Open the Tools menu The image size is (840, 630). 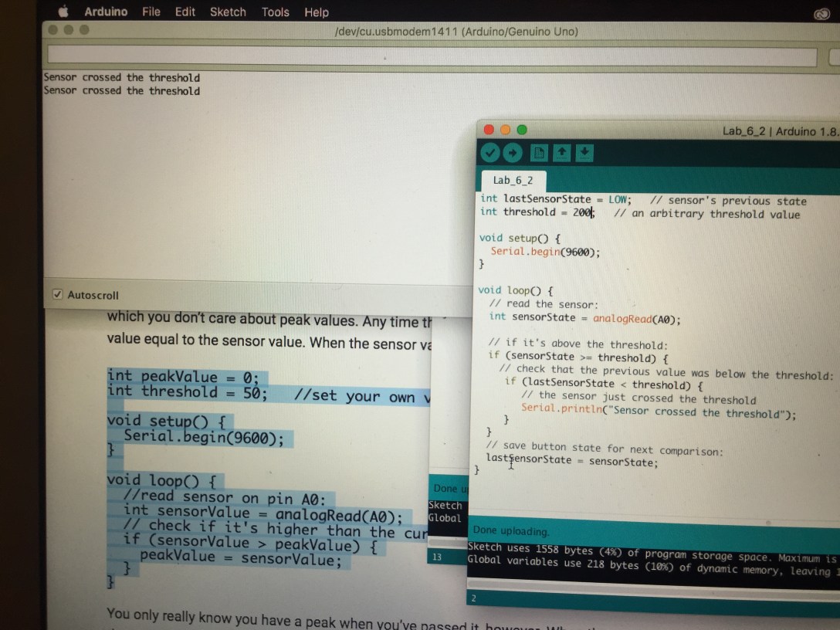(275, 12)
